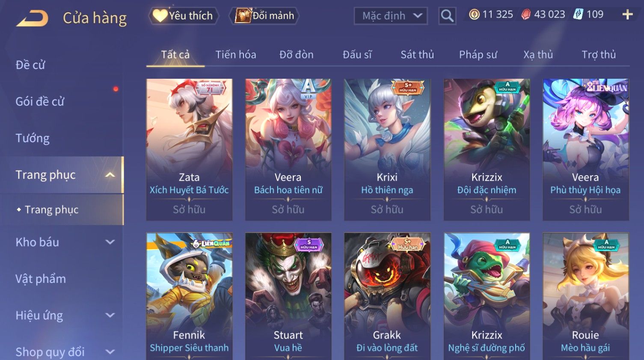
Task: Open the search magnifier icon
Action: [x=447, y=16]
